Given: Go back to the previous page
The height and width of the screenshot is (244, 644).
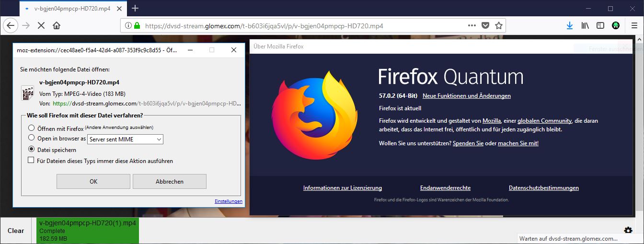Looking at the screenshot, I should tap(11, 25).
